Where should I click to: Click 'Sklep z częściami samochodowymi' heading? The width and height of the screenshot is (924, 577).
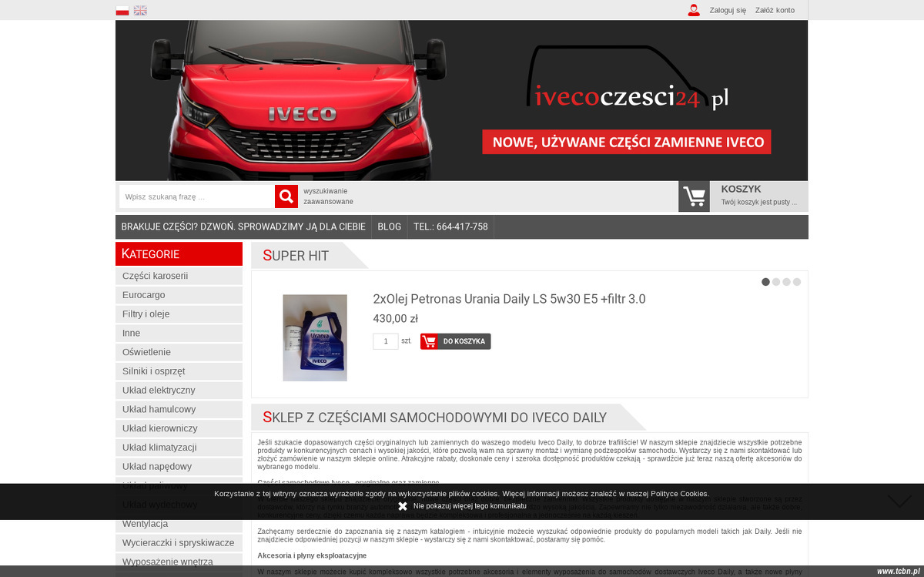(x=434, y=418)
